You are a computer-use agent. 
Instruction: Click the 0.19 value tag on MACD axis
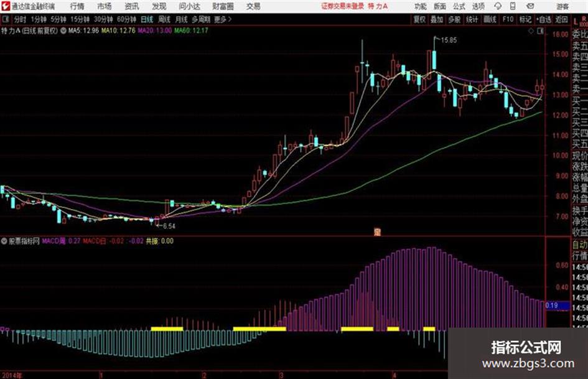click(x=557, y=306)
